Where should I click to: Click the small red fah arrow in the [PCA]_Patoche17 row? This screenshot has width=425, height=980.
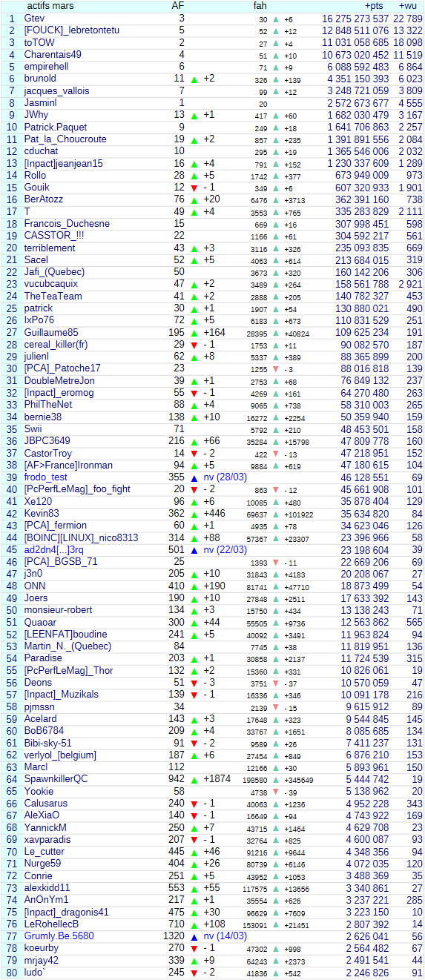276,369
